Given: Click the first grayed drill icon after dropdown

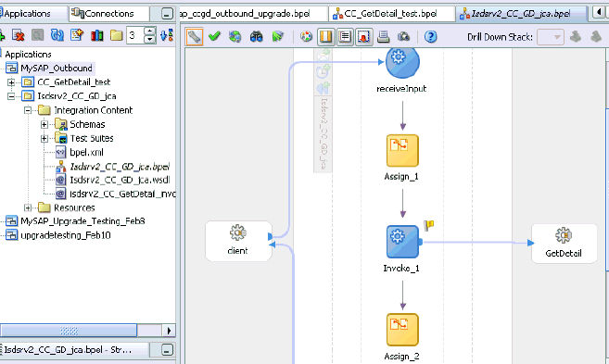Looking at the screenshot, I should [576, 37].
